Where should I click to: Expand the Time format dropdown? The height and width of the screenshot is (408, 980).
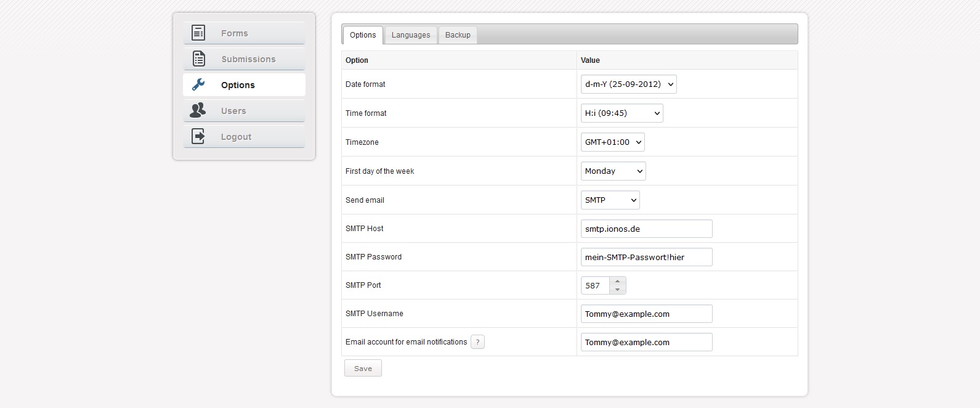[622, 113]
